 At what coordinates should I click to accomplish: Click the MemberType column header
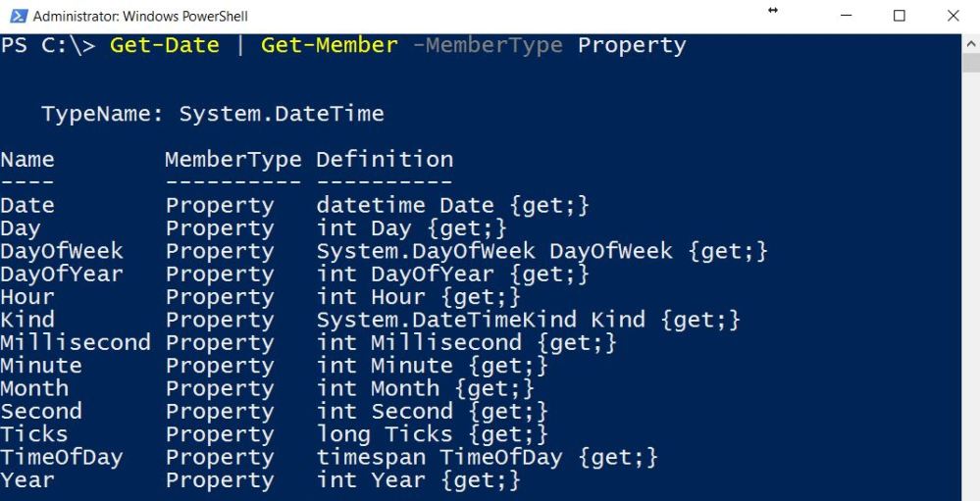tap(232, 160)
